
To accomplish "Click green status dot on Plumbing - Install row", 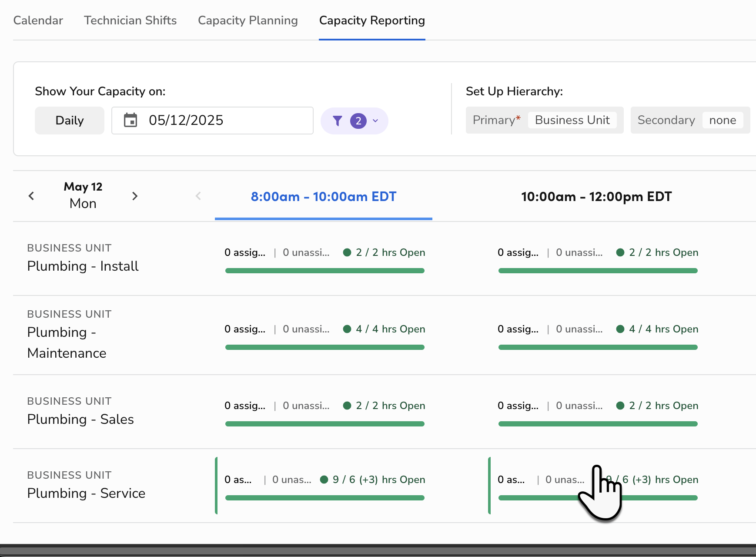I will tap(347, 252).
